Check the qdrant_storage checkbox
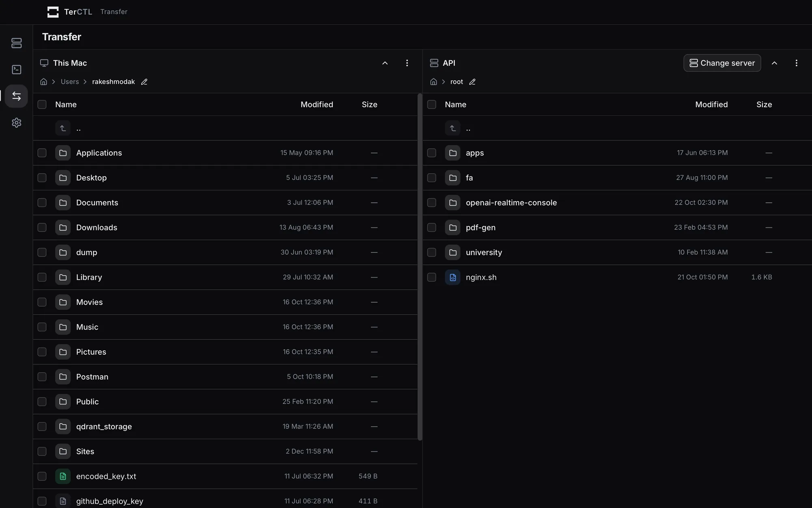 (42, 426)
